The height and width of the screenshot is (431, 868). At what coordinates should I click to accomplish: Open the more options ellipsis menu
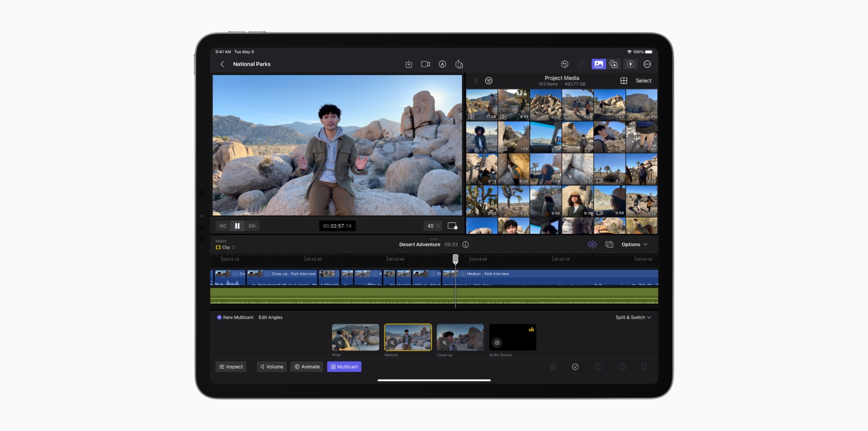(x=647, y=64)
